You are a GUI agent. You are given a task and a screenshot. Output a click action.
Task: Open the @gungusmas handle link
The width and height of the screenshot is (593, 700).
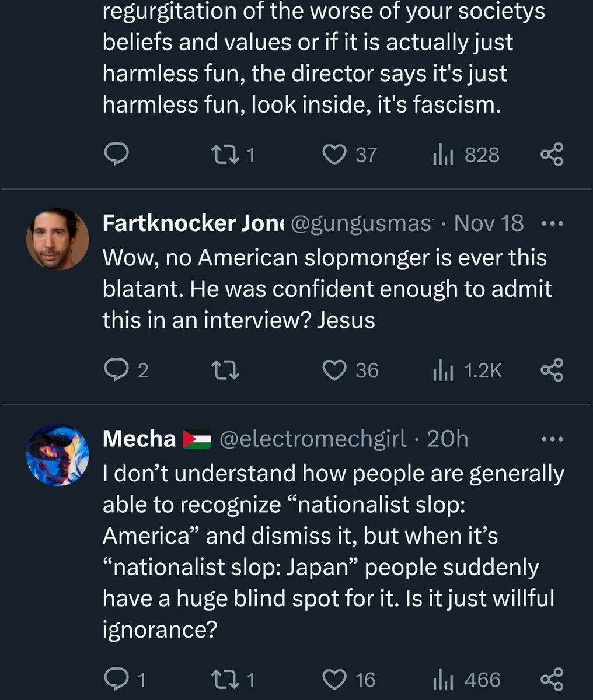[x=362, y=223]
